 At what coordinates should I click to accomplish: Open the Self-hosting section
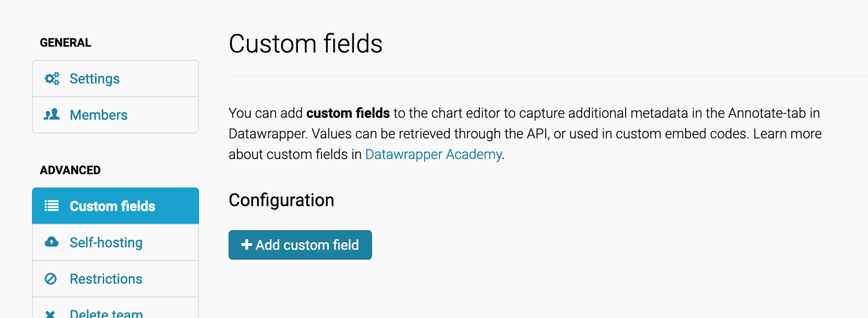(x=116, y=242)
